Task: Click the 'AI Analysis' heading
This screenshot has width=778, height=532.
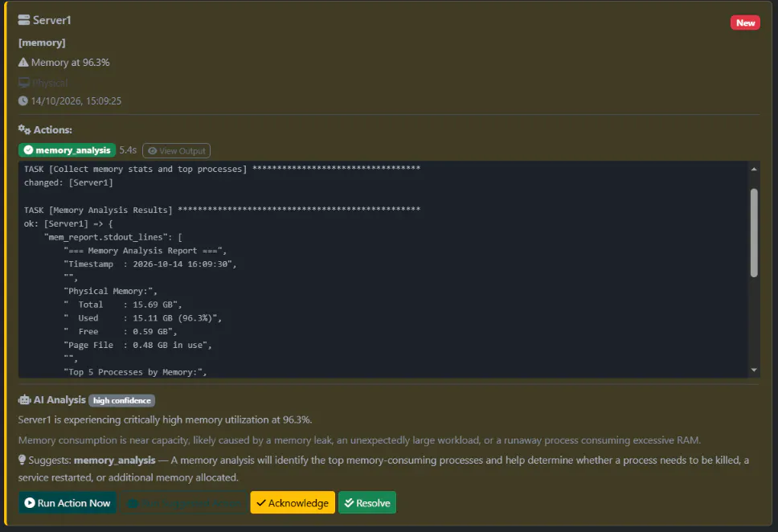Action: [59, 399]
